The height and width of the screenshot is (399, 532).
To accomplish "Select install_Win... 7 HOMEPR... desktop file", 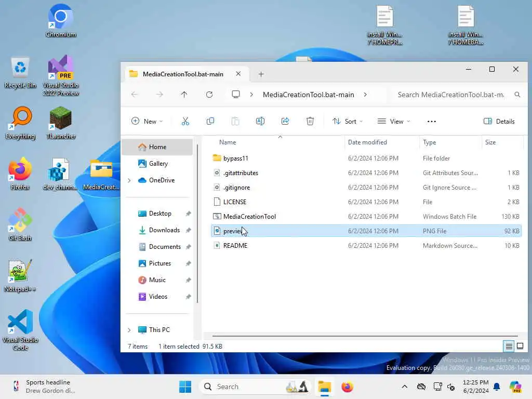I will [384, 25].
